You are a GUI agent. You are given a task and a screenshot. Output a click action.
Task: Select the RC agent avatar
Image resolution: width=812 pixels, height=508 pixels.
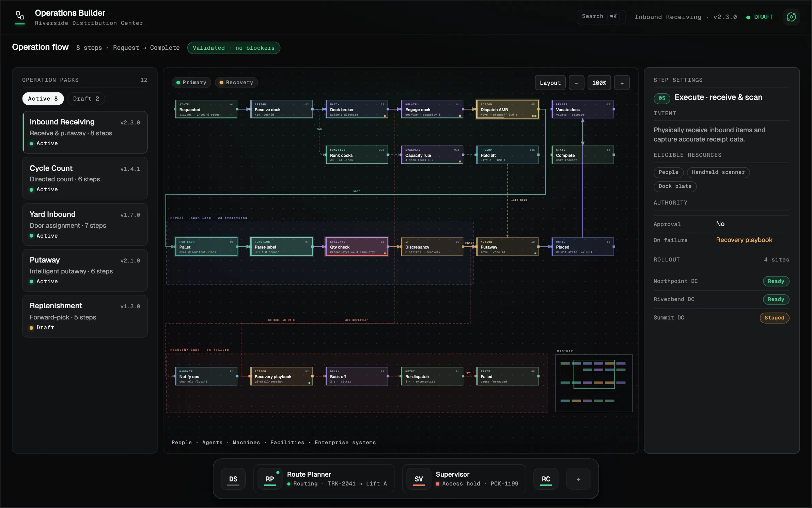tap(546, 479)
